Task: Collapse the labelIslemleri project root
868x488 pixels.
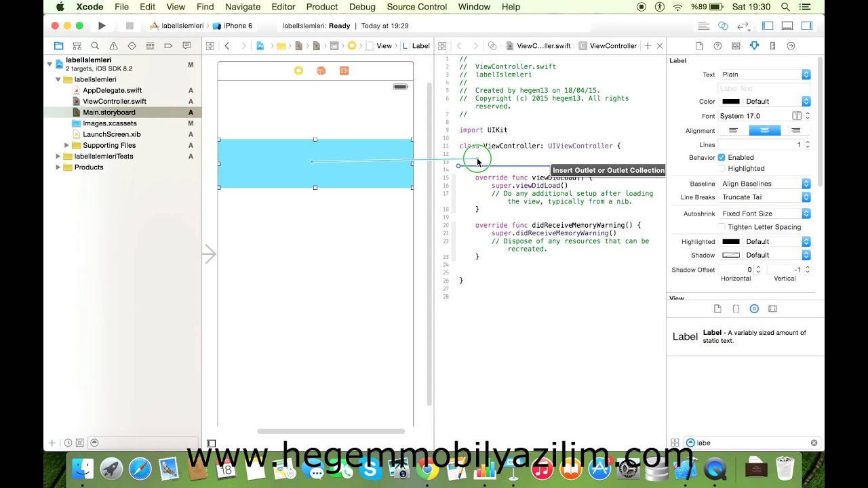Action: [x=50, y=64]
